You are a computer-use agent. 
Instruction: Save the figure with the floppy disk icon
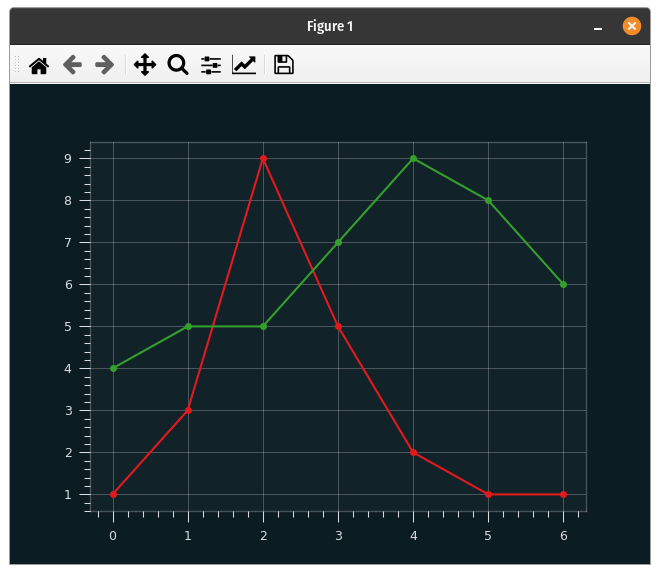(x=284, y=65)
